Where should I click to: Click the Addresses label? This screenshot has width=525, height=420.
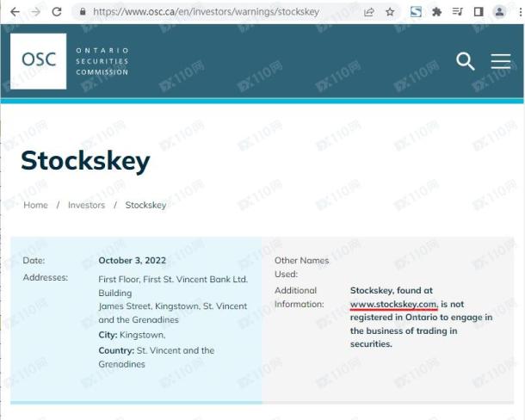[x=46, y=278]
